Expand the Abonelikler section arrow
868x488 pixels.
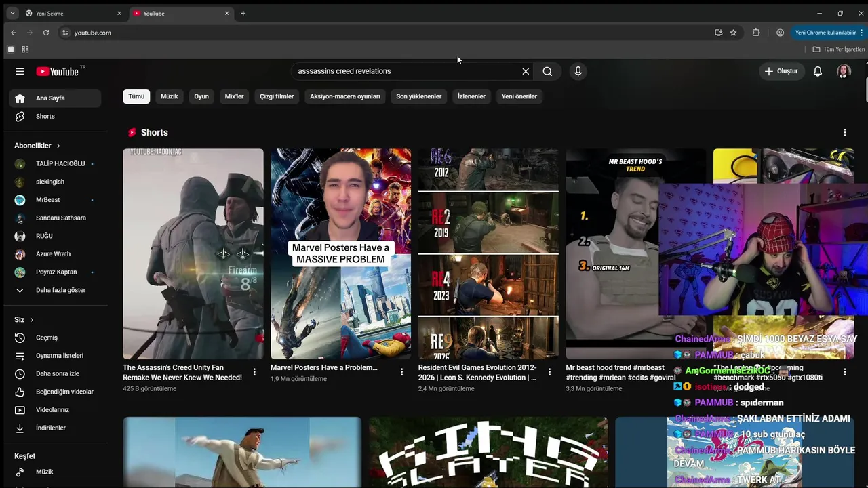(58, 146)
